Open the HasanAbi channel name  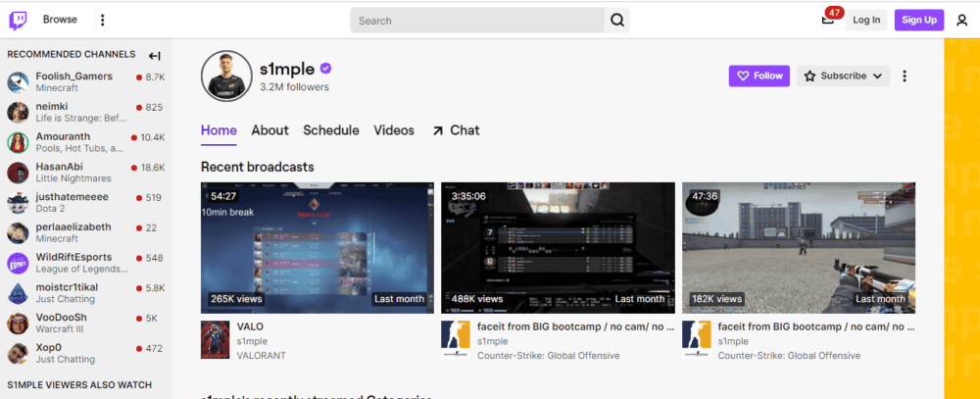tap(60, 167)
